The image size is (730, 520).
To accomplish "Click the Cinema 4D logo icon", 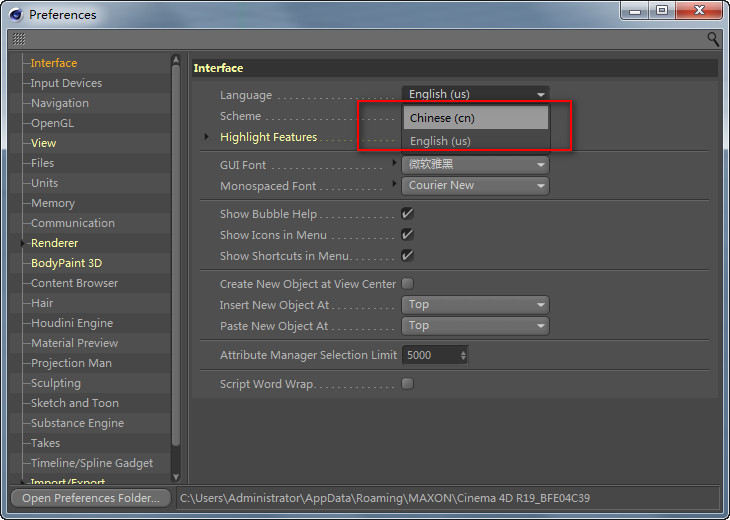I will (x=16, y=15).
